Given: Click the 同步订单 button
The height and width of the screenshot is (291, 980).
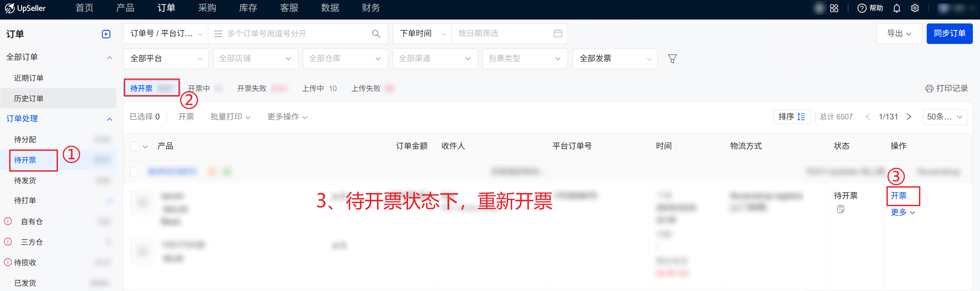Looking at the screenshot, I should click(949, 34).
